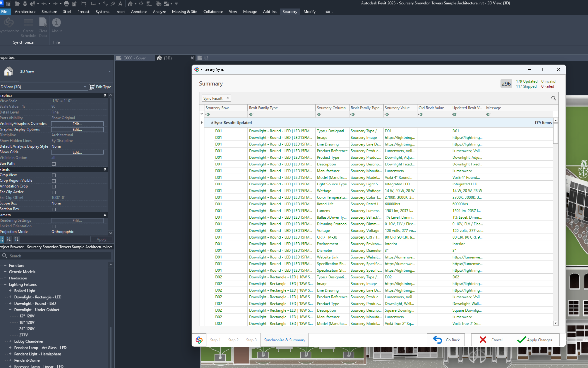Open the Sync Result grouping dropdown
Image resolution: width=588 pixels, height=368 pixels.
(x=216, y=98)
